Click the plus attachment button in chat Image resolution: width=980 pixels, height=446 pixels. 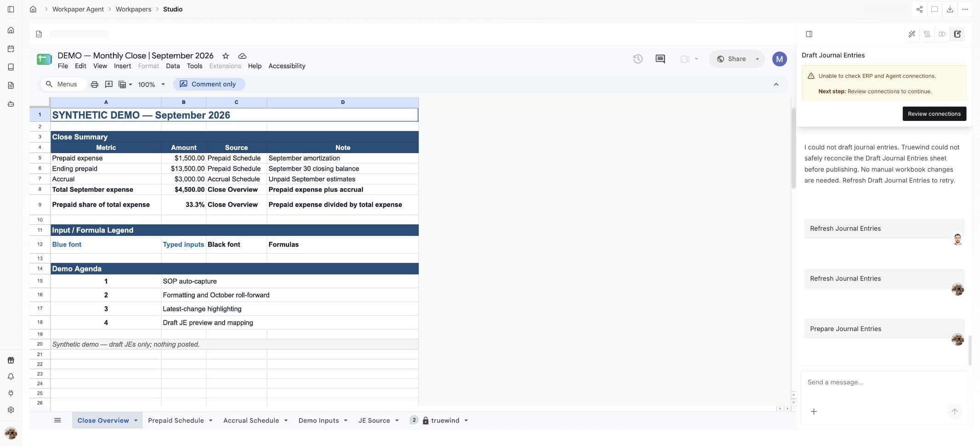pyautogui.click(x=814, y=412)
